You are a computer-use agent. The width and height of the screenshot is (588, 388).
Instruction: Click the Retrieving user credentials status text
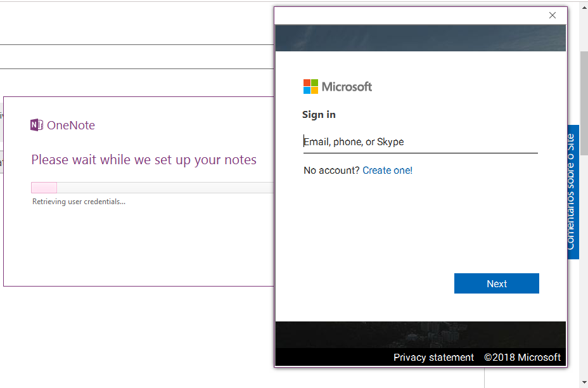coord(79,202)
